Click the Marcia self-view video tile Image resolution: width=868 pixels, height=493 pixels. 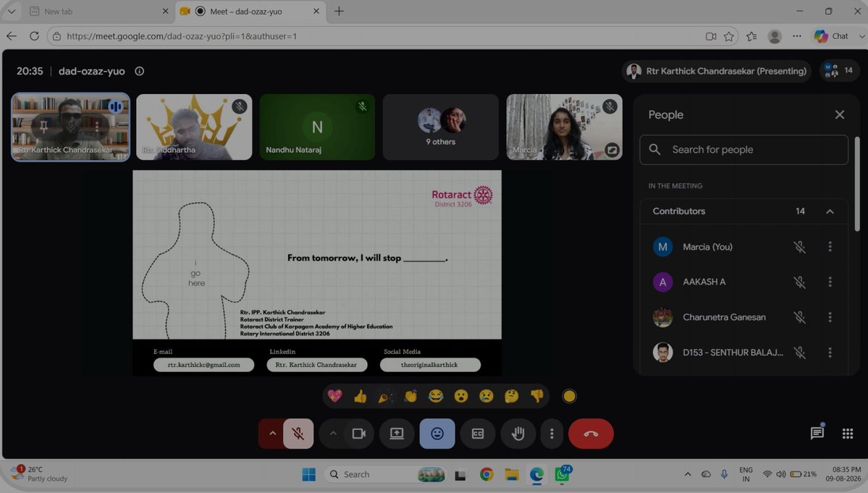click(564, 127)
